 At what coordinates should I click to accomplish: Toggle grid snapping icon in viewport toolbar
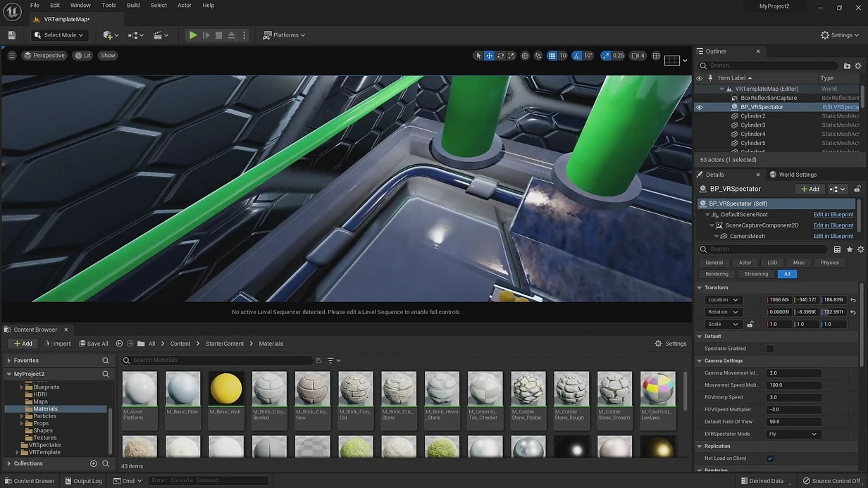tap(552, 56)
